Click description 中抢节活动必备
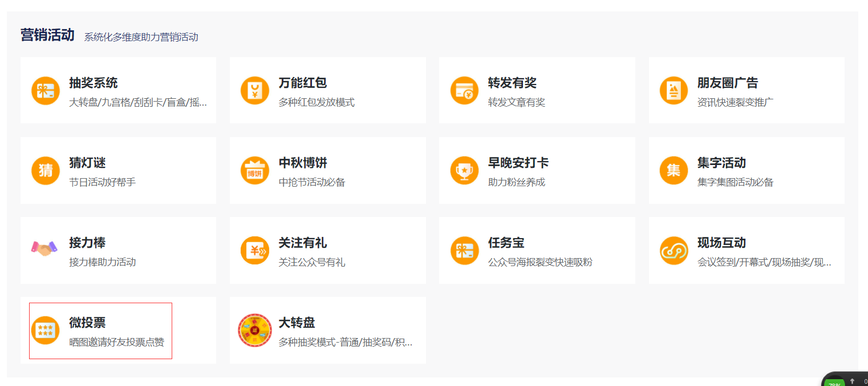This screenshot has height=386, width=868. click(311, 183)
